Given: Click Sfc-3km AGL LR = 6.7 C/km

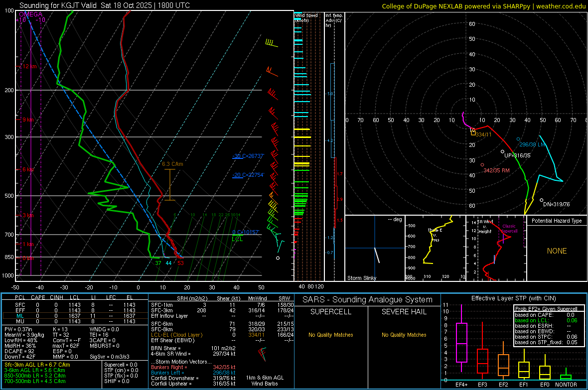Looking at the screenshot, I should (x=37, y=365).
